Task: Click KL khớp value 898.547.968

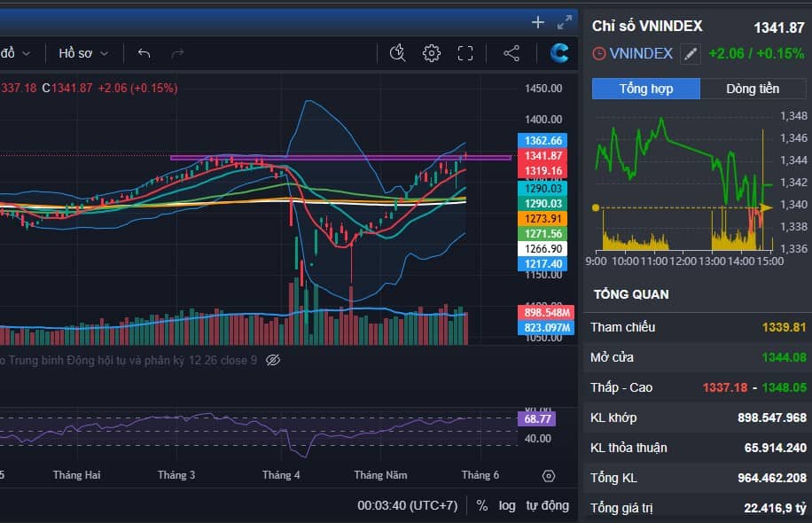Action: click(772, 418)
